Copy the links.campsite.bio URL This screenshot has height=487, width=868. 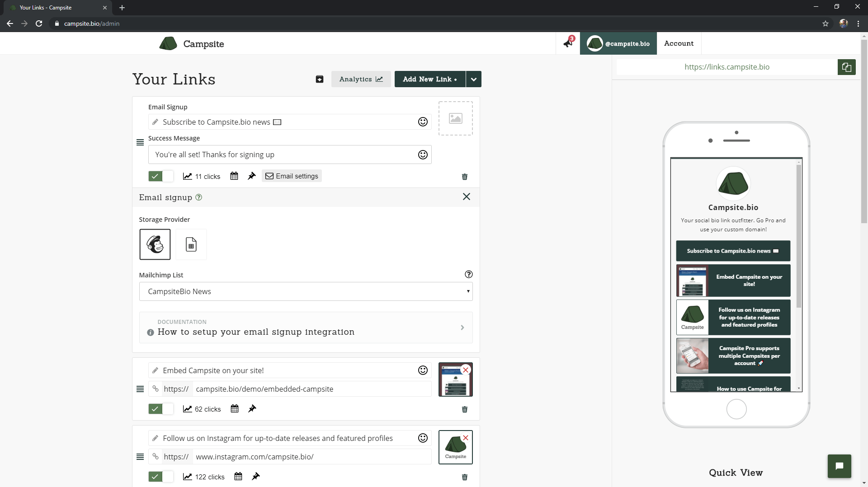pos(846,67)
